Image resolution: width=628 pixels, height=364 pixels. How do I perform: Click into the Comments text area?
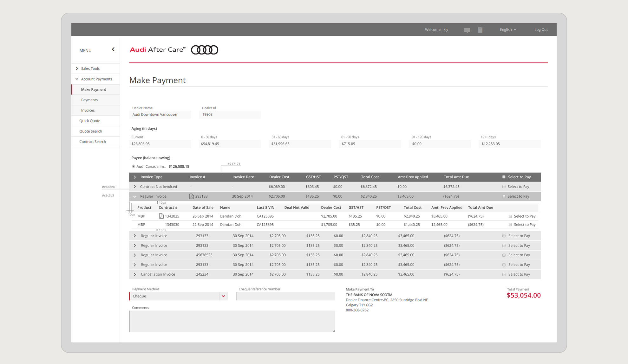pyautogui.click(x=232, y=321)
